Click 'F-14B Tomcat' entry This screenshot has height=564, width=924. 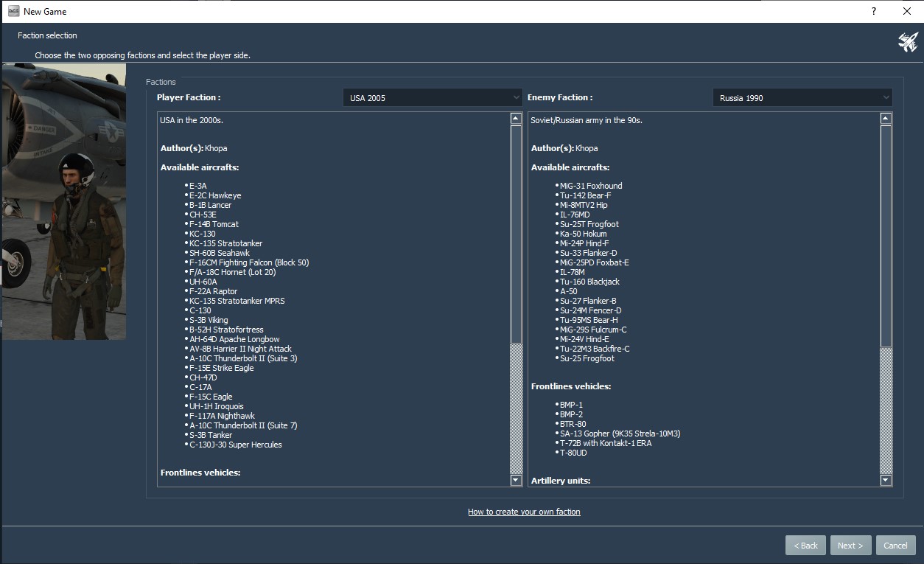pos(214,224)
